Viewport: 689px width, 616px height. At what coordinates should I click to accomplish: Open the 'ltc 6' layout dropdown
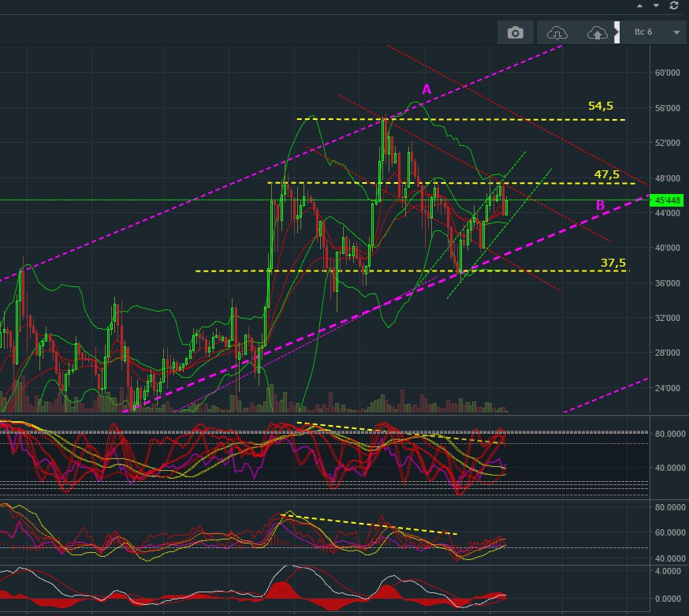[652, 32]
